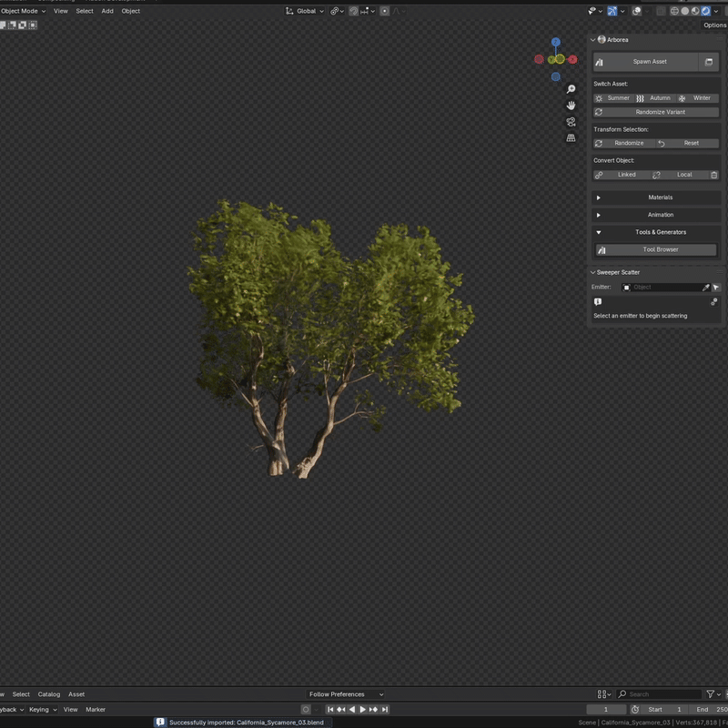
Task: Use selected object as emitter arrow icon
Action: coord(716,288)
